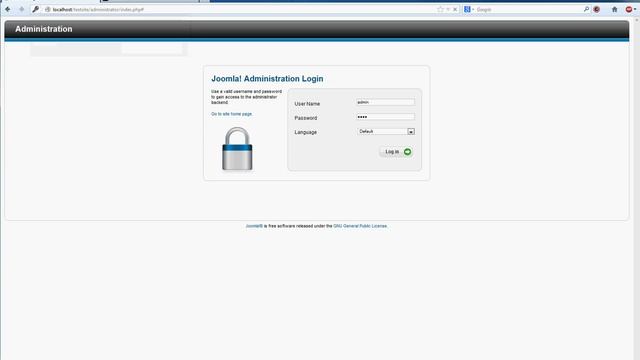The height and width of the screenshot is (360, 640).
Task: Click the Password label
Action: [x=306, y=118]
